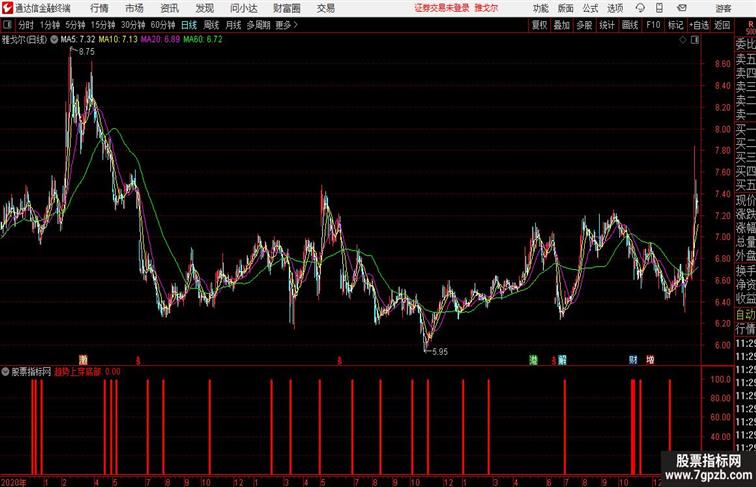Open the 行情 menu

point(99,8)
